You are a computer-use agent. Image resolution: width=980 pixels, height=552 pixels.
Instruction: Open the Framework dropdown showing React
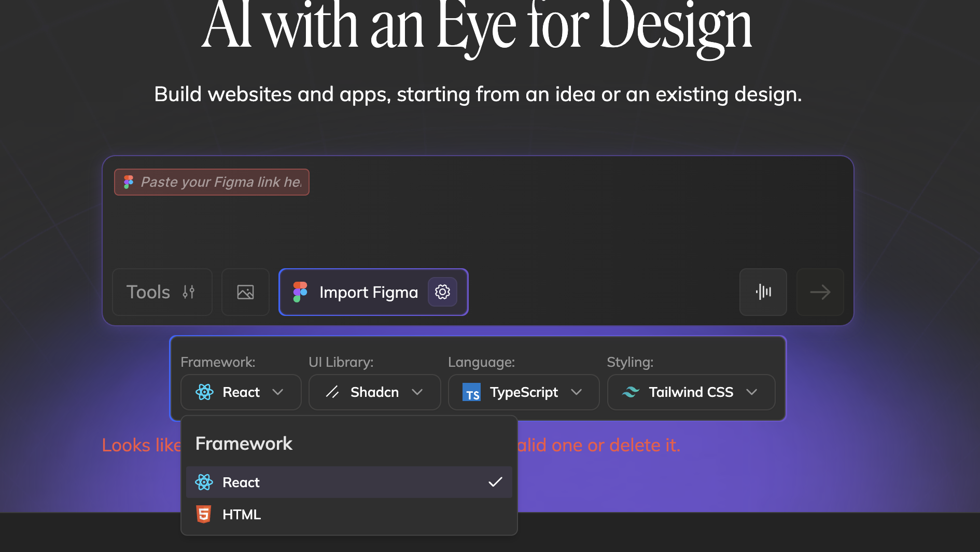point(241,392)
